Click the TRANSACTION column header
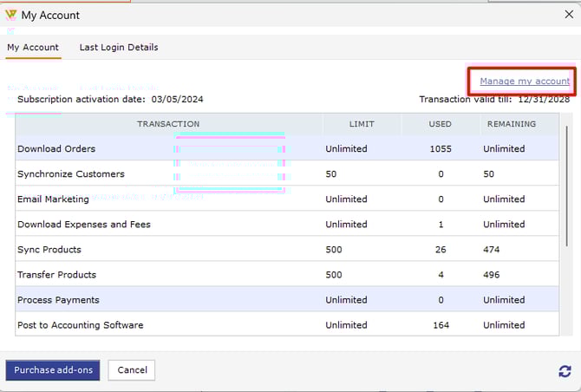This screenshot has height=392, width=581. coord(168,124)
